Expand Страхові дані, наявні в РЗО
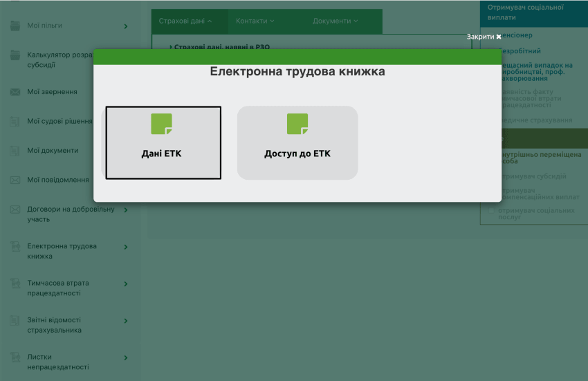 pos(220,46)
